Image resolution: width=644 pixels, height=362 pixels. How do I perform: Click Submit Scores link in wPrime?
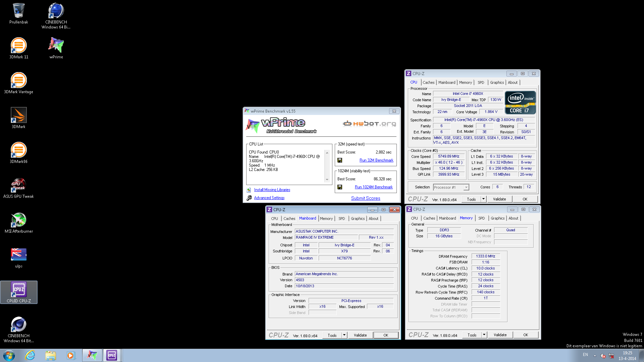[x=366, y=198]
